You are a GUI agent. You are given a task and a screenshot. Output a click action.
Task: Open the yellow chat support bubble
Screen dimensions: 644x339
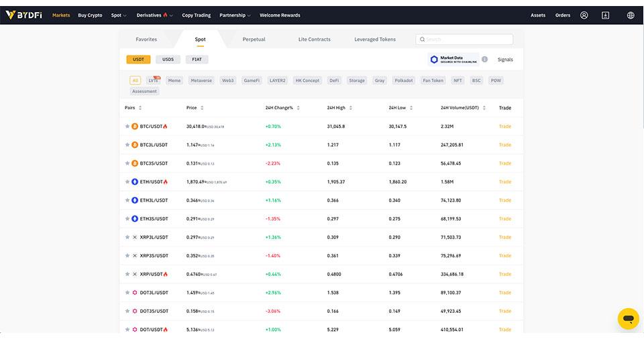(x=628, y=319)
